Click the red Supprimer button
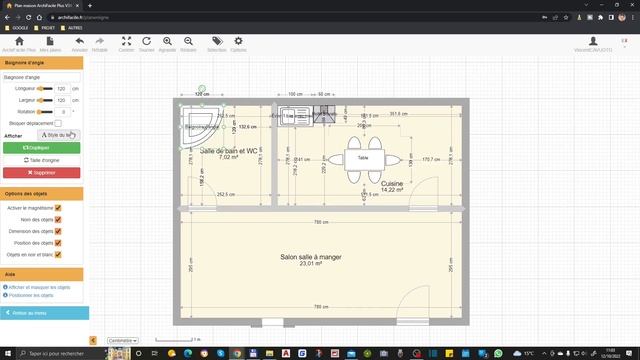Image resolution: width=640 pixels, height=360 pixels. pyautogui.click(x=42, y=173)
